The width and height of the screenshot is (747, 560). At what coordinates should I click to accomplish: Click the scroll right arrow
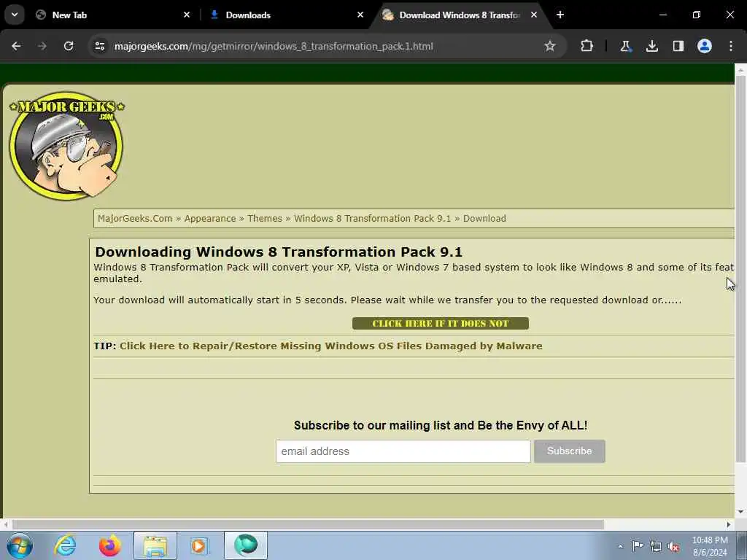pos(729,524)
